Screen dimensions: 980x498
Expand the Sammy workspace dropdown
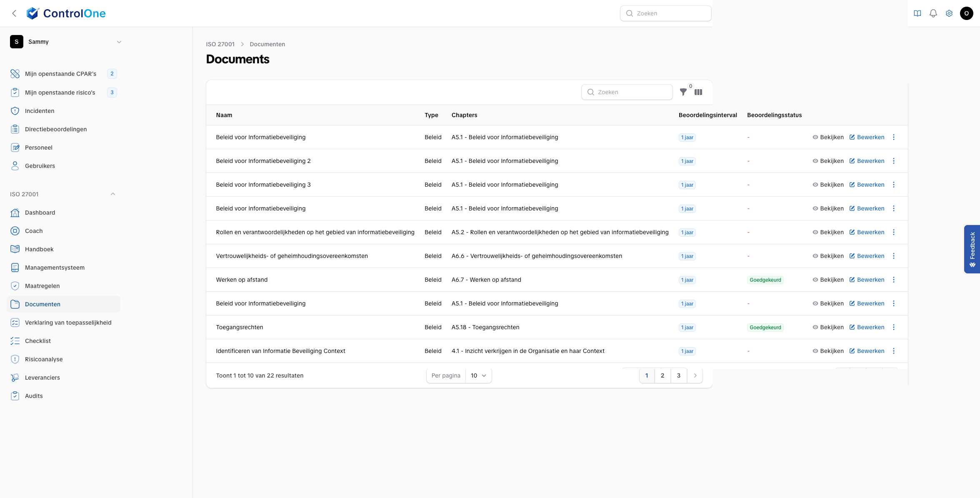pos(119,42)
